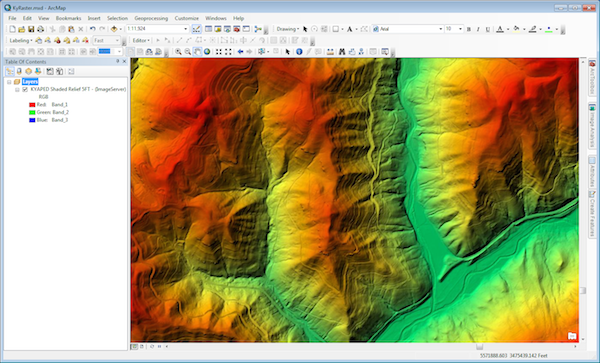Open the Fast label placement dropdown
Screen dimensions: 600x363
point(117,40)
